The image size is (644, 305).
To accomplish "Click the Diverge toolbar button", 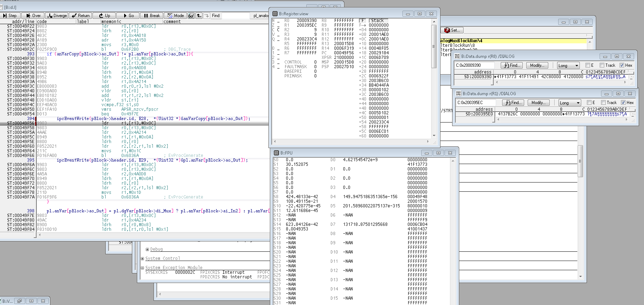I will [57, 16].
